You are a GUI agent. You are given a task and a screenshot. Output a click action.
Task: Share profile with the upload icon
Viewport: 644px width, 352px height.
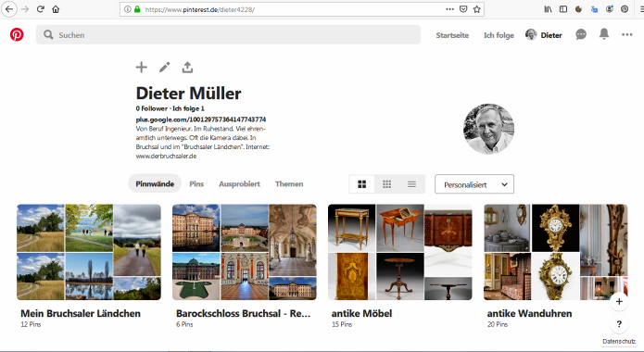point(187,67)
